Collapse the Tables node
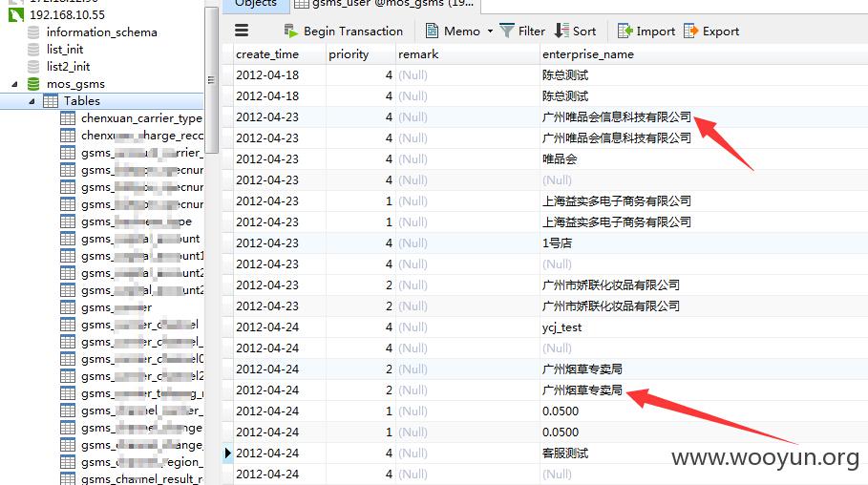Image resolution: width=868 pixels, height=485 pixels. coord(32,102)
